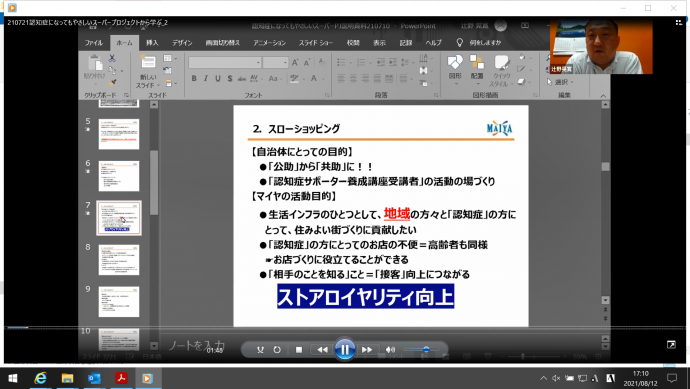The width and height of the screenshot is (690, 389).
Task: Switch to the Insert (挿入) tab
Action: (x=152, y=43)
